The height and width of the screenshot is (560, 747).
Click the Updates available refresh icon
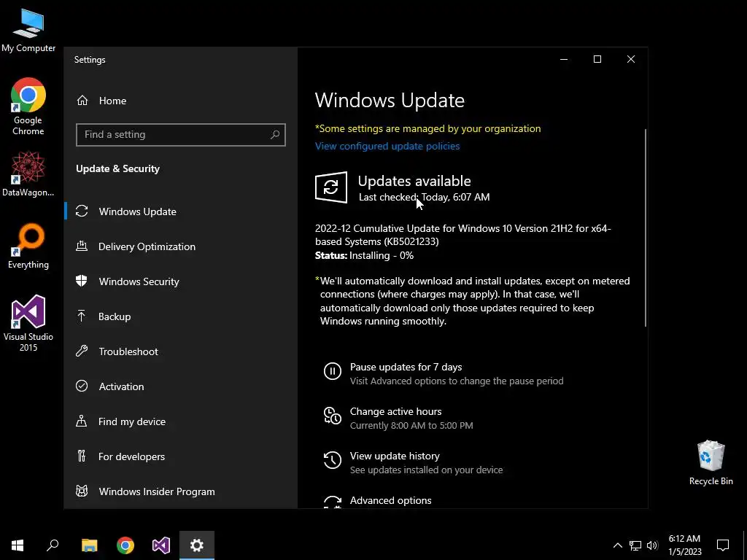[331, 187]
